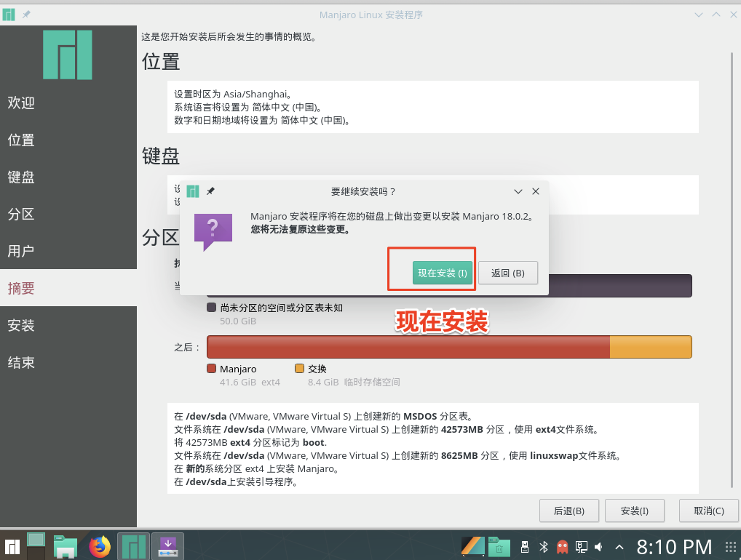Open Bluetooth settings from tray
The height and width of the screenshot is (560, 741).
544,547
